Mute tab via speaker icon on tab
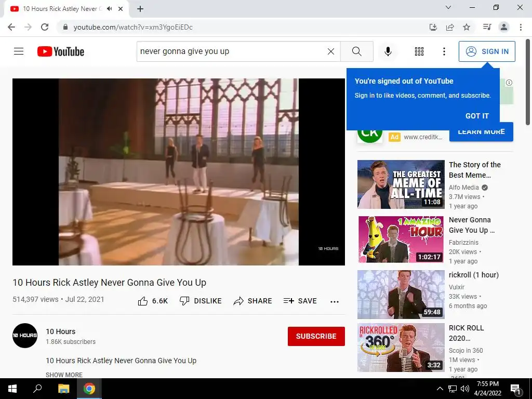 (109, 9)
